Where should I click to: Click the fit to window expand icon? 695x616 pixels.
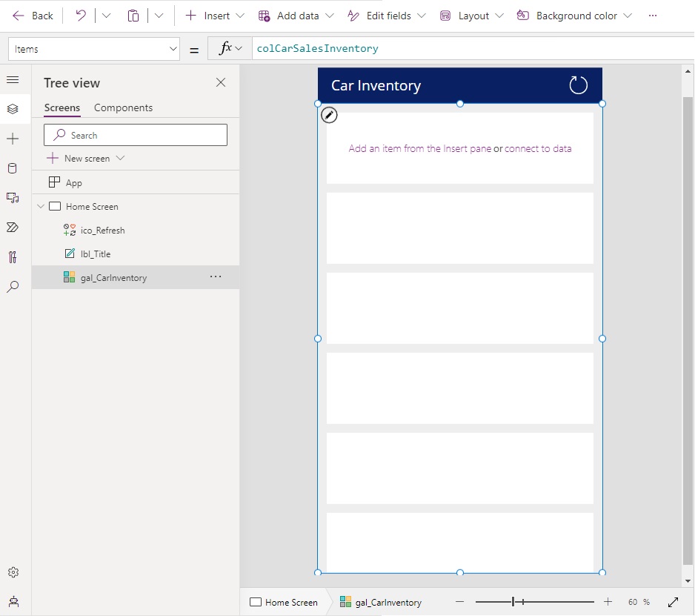click(673, 602)
